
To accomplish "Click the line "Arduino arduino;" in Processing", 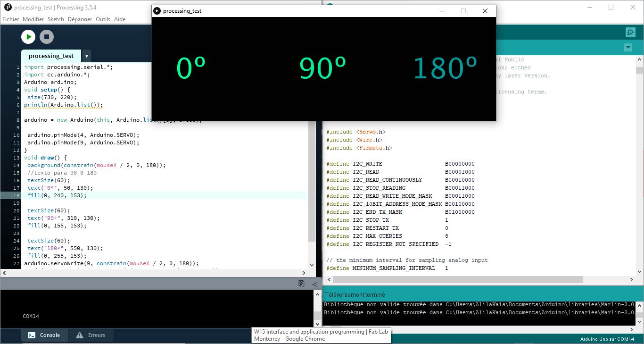I will coord(50,82).
